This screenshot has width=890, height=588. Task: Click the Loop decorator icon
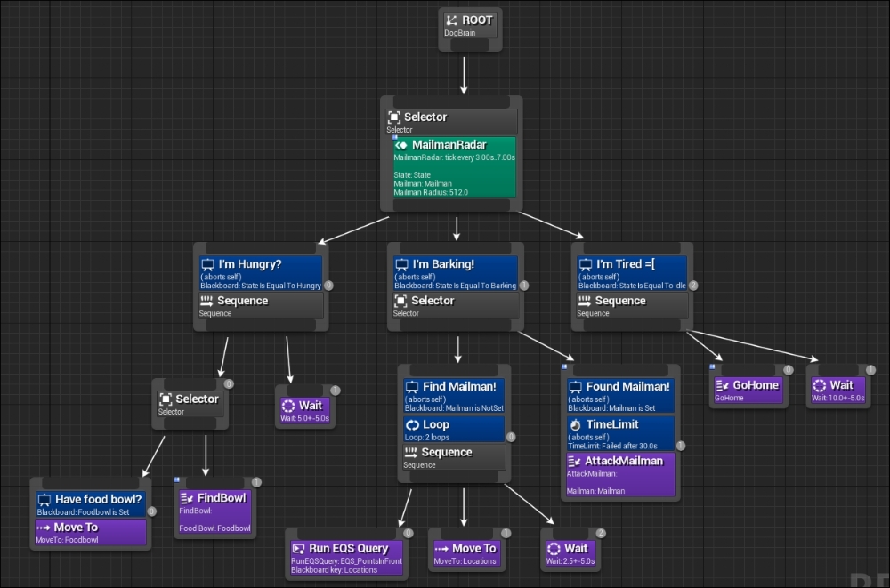(x=412, y=424)
